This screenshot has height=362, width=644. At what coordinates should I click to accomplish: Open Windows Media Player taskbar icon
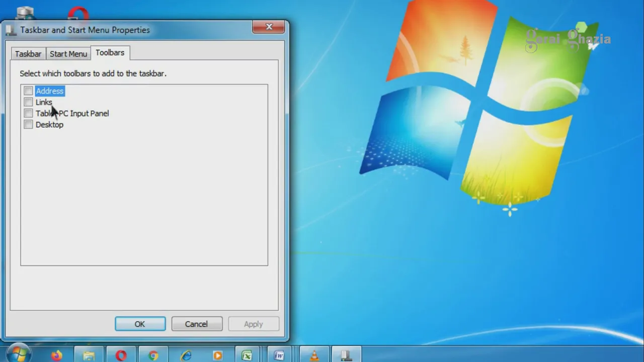pyautogui.click(x=217, y=355)
